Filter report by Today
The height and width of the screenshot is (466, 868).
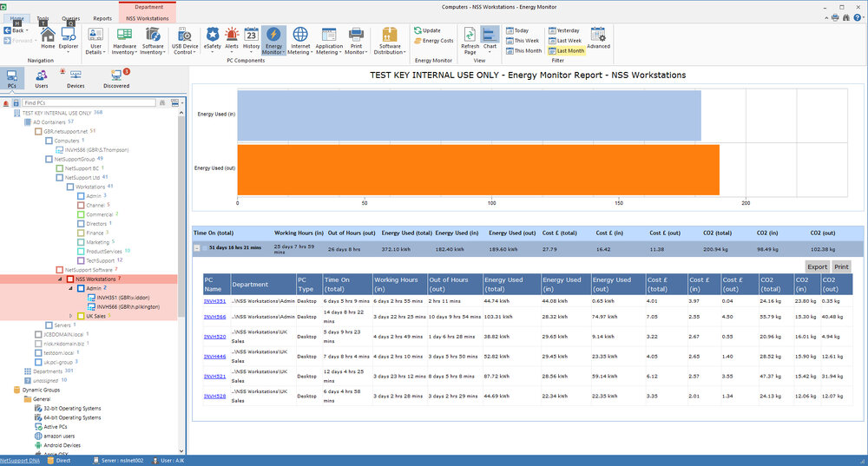(x=517, y=30)
